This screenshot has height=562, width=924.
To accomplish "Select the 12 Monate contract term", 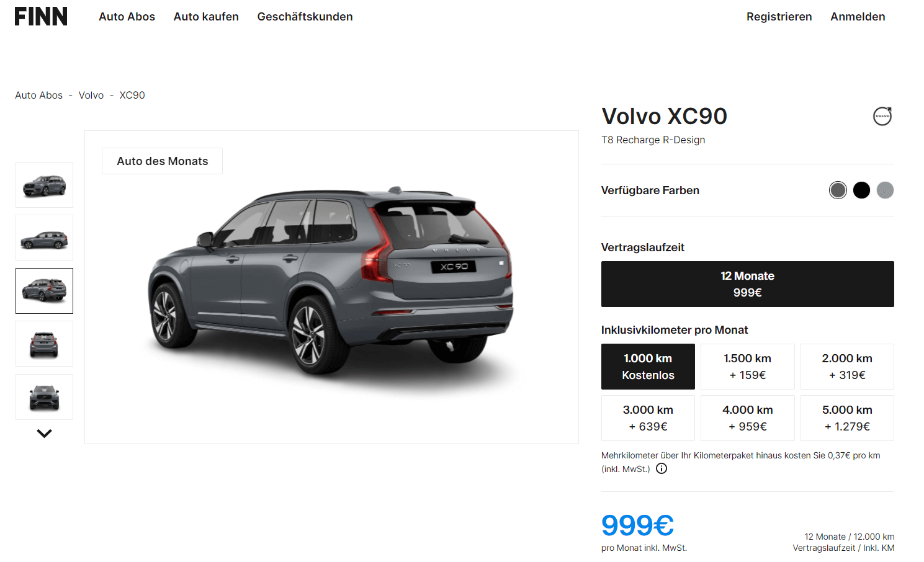I will click(747, 284).
